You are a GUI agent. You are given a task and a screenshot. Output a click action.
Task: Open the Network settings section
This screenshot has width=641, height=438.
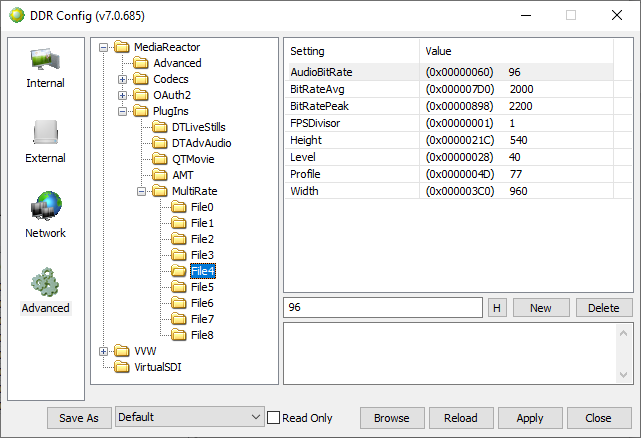(45, 215)
